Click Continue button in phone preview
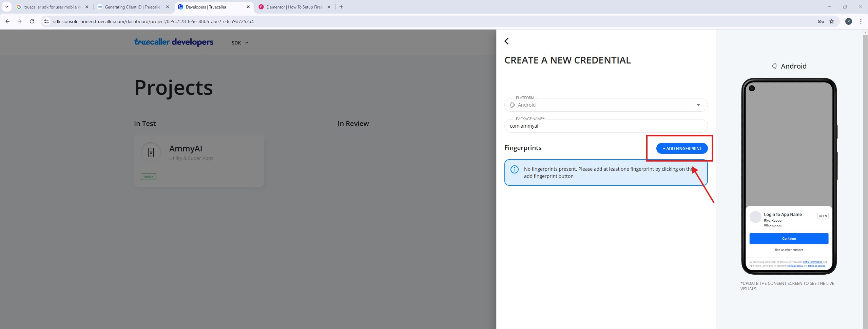This screenshot has width=868, height=329. coord(789,238)
